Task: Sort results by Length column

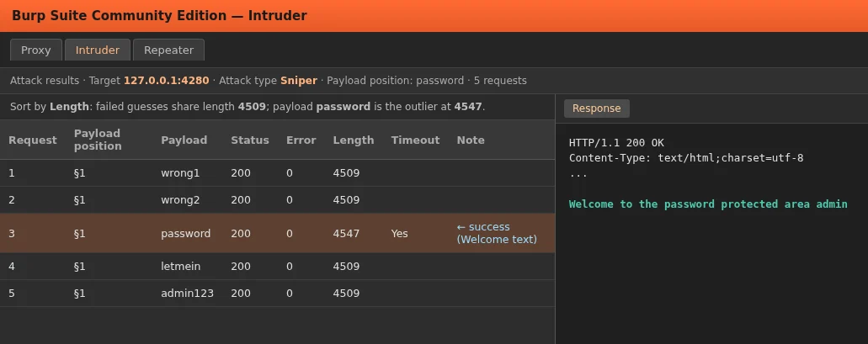Action: coord(354,140)
